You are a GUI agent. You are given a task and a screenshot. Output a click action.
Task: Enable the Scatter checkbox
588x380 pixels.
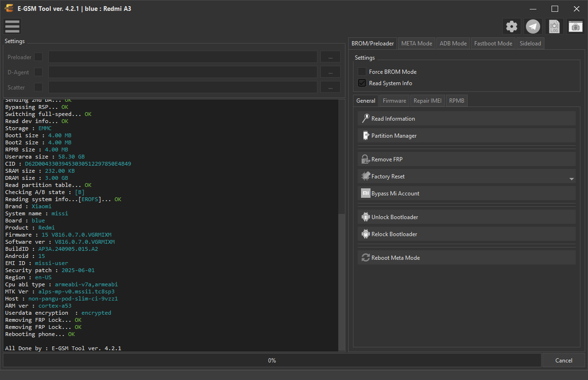coord(38,87)
